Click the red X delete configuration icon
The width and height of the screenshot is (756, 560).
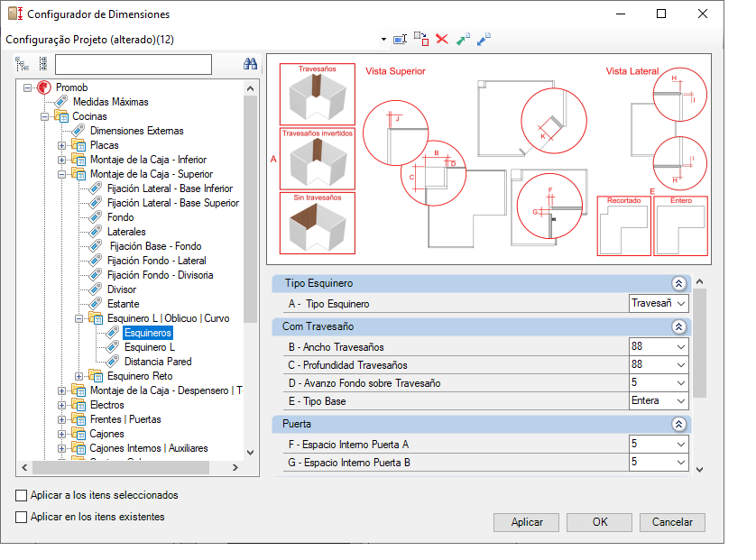point(442,39)
